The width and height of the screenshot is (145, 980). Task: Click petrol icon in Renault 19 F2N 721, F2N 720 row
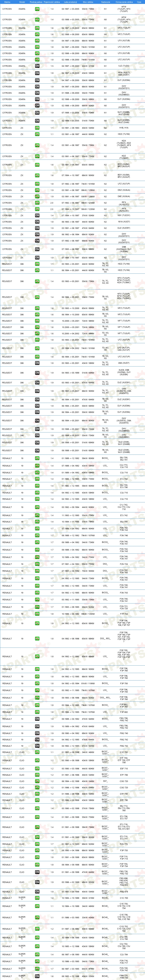[37, 607]
